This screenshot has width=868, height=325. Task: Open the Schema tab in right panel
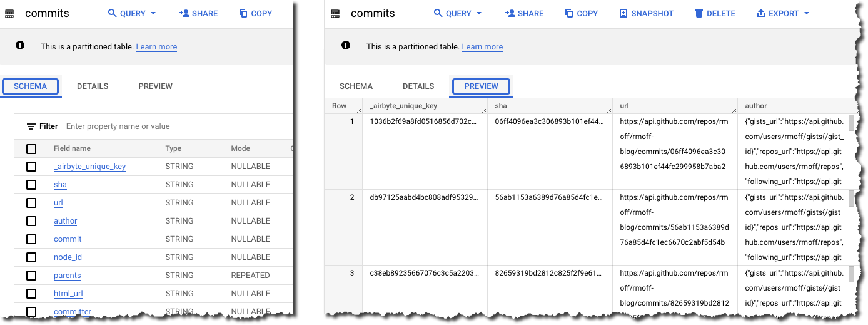[356, 86]
